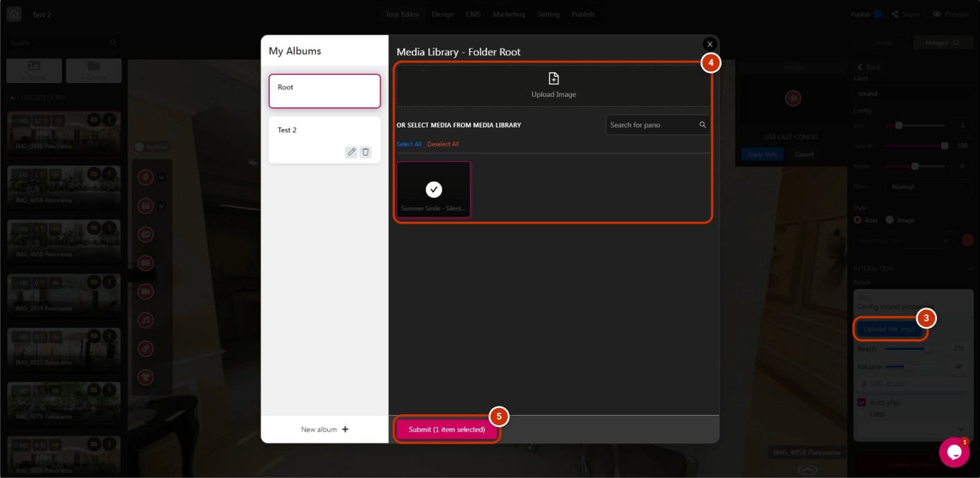This screenshot has width=980, height=478.
Task: Switch to the Design menu
Action: (x=442, y=15)
